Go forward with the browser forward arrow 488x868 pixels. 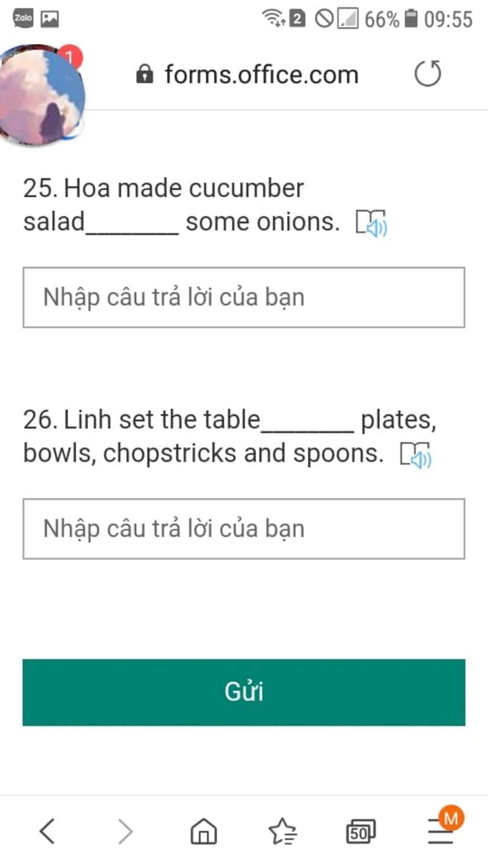tap(125, 831)
